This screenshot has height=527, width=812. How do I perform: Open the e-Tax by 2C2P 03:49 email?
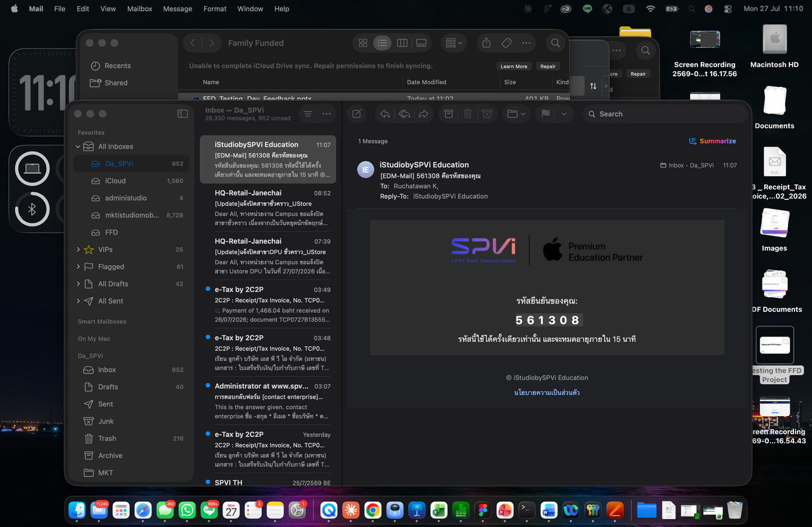click(x=268, y=305)
